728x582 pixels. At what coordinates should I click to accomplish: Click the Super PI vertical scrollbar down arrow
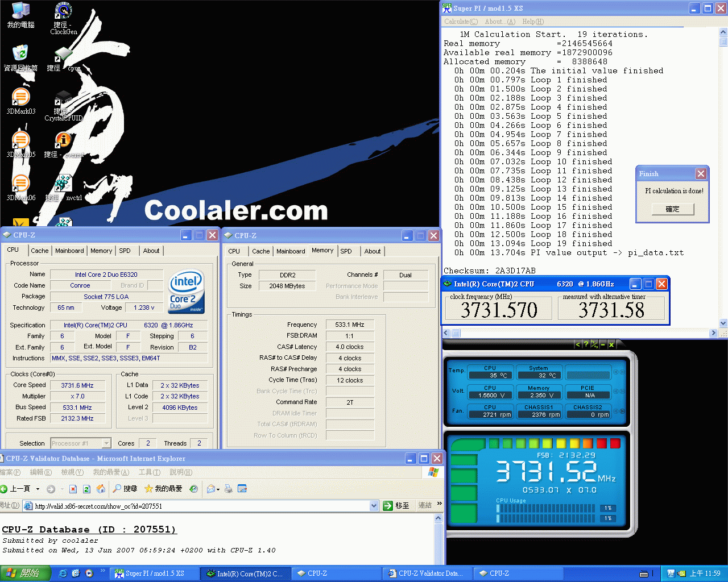click(723, 323)
